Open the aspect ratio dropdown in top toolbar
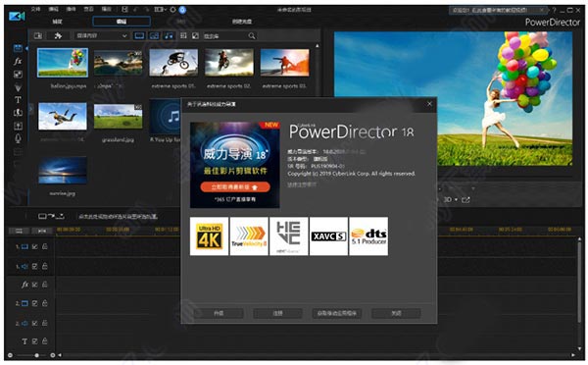588x365 pixels. [x=161, y=10]
